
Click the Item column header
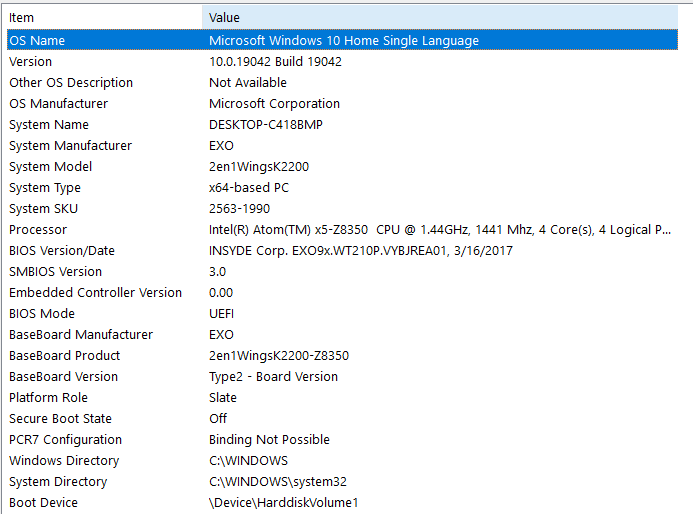105,18
